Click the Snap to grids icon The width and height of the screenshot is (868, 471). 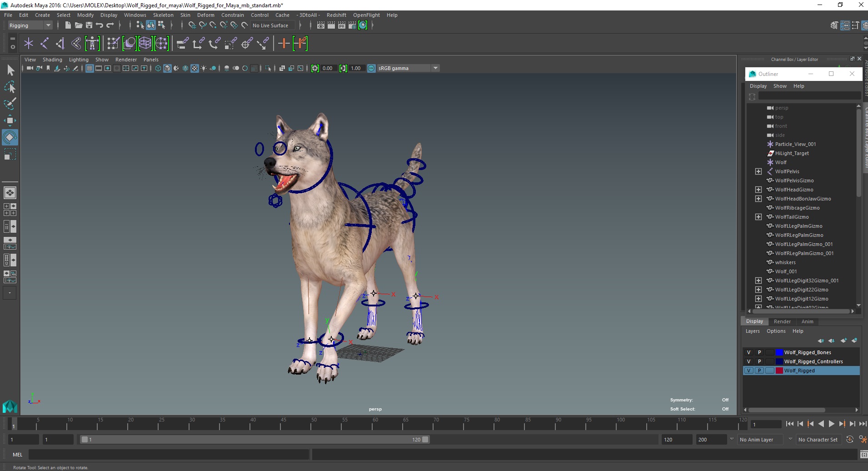[192, 25]
